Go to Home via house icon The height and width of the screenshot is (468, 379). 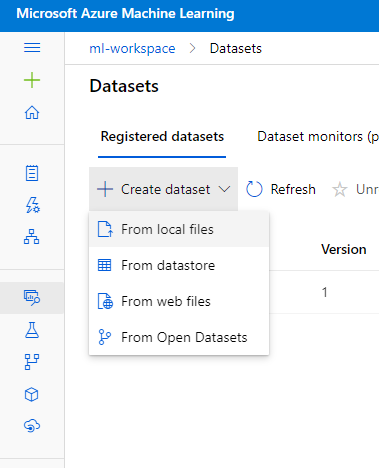pos(32,112)
